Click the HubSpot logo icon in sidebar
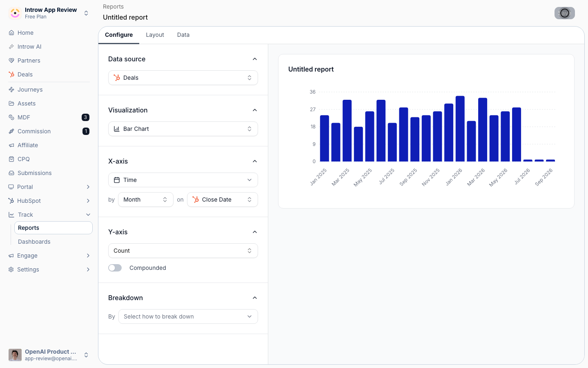588x368 pixels. pyautogui.click(x=11, y=201)
